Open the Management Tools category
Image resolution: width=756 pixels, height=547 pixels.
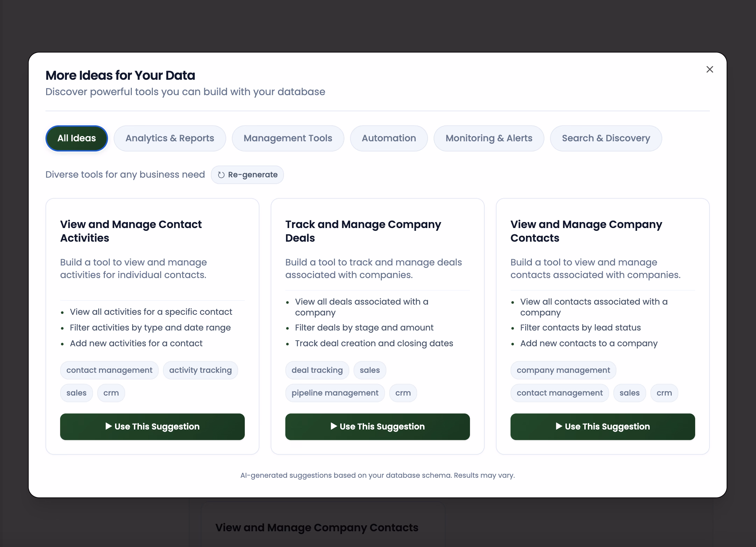click(288, 138)
